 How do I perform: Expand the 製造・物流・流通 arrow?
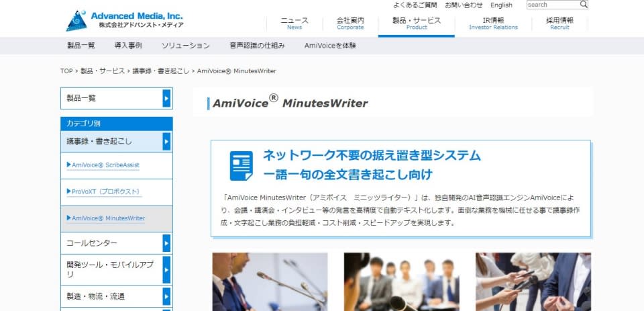tap(166, 297)
